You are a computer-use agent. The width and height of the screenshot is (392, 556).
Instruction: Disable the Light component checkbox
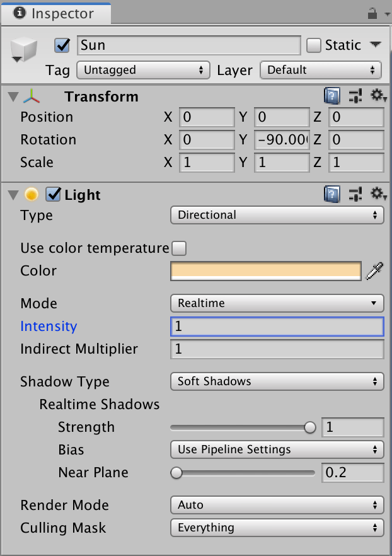pyautogui.click(x=54, y=195)
